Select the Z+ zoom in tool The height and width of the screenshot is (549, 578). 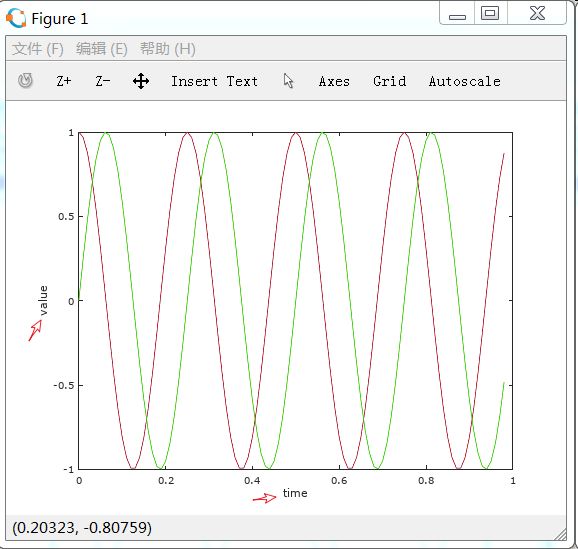64,81
